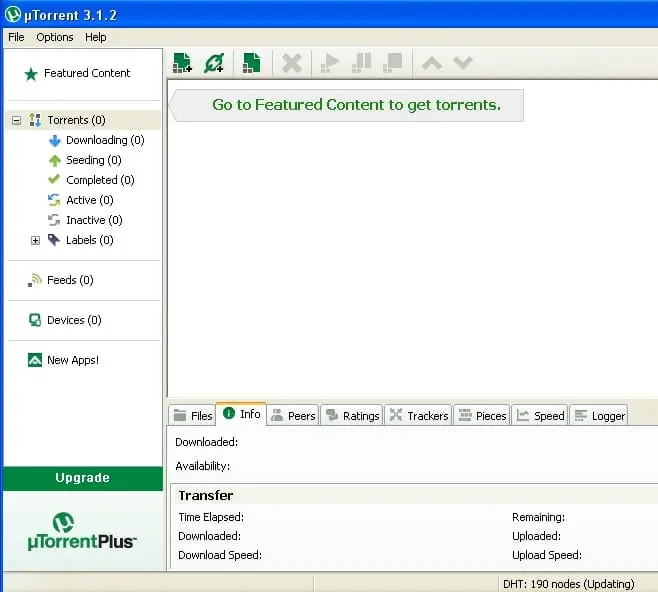Click the Feeds RSS icon
The image size is (658, 592).
[35, 280]
